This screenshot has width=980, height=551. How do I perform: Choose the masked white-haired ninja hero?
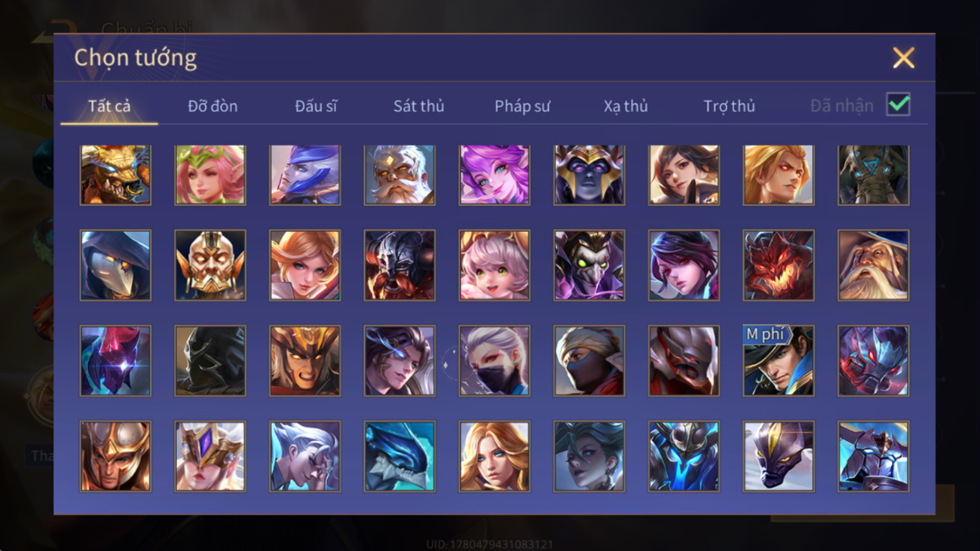point(495,361)
